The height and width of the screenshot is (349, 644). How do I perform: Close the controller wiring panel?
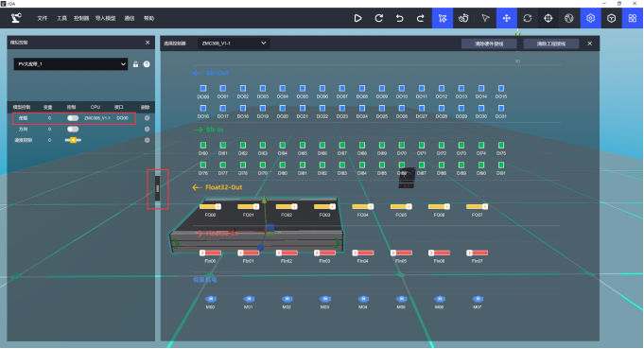coord(590,44)
